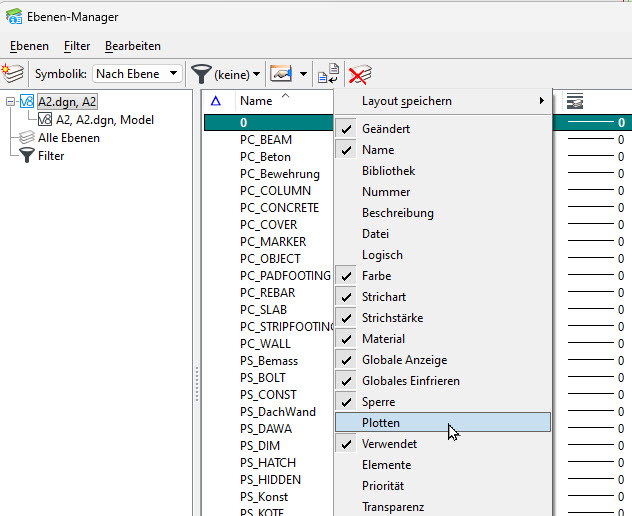Open the Ebenen menu
This screenshot has width=632, height=516.
(x=29, y=46)
